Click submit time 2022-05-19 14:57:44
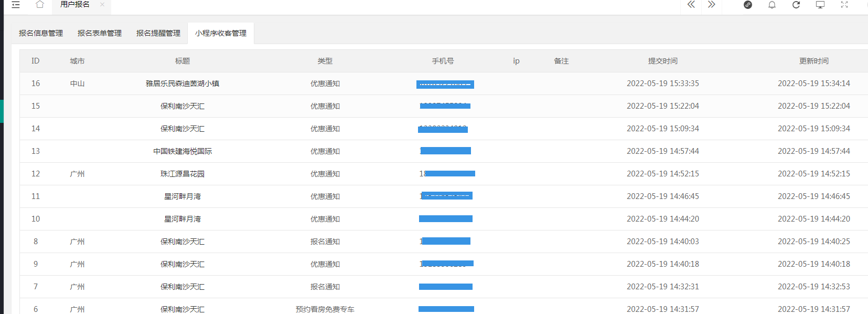 [663, 151]
